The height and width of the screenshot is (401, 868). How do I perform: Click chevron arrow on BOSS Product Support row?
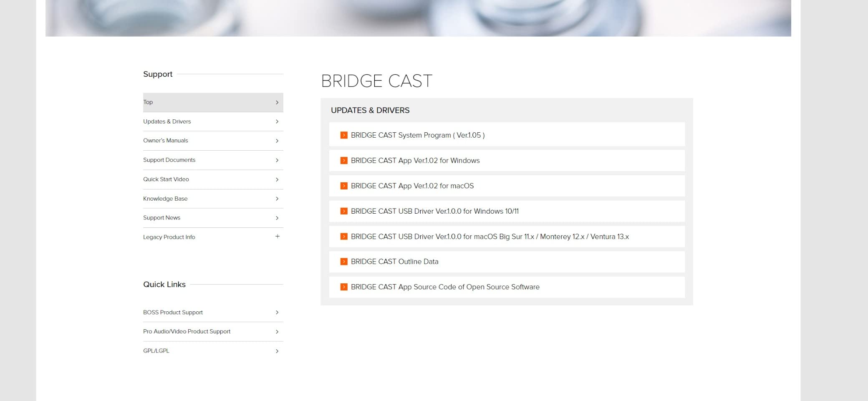pos(277,313)
